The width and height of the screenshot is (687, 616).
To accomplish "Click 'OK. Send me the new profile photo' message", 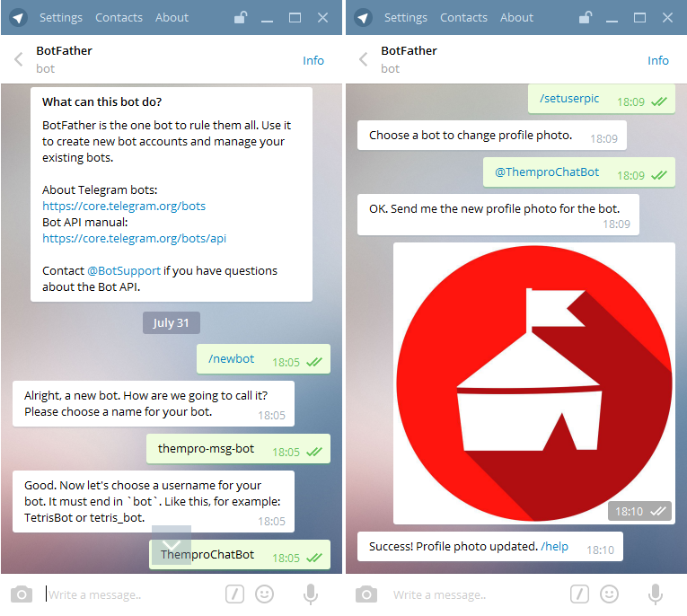I will pos(498,215).
